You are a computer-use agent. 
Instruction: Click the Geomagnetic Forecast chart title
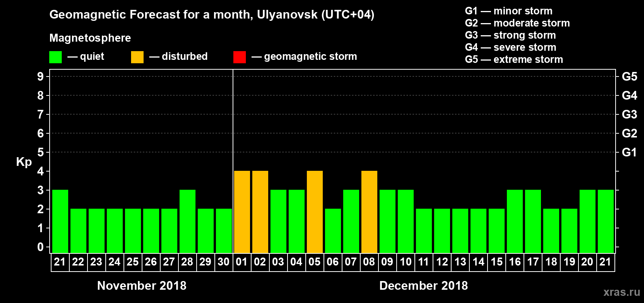click(x=212, y=15)
